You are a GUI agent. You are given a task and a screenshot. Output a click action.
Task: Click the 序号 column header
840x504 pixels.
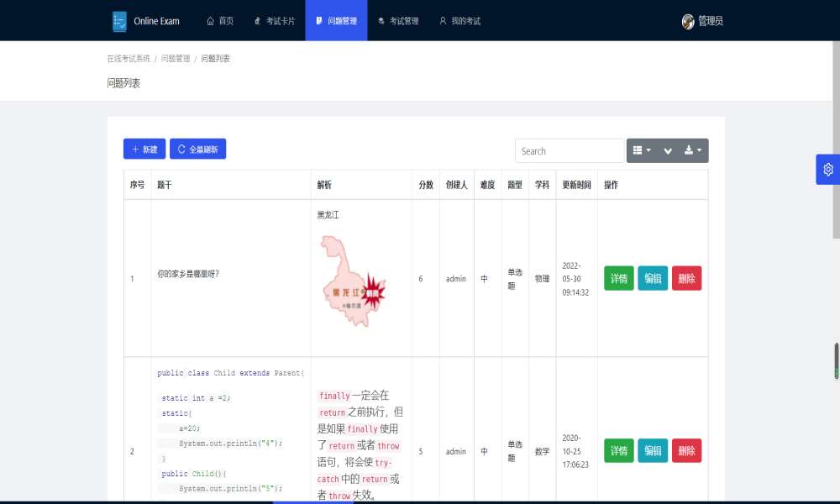pos(137,185)
